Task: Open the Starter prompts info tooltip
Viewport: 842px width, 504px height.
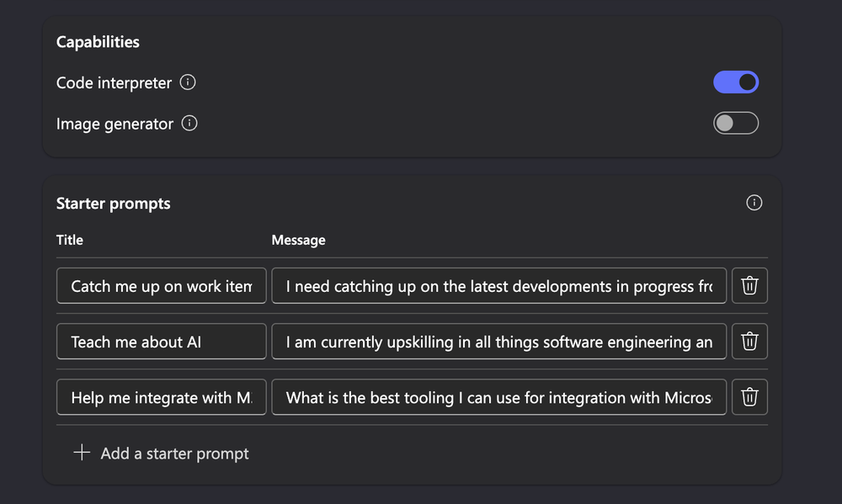Action: click(x=754, y=202)
